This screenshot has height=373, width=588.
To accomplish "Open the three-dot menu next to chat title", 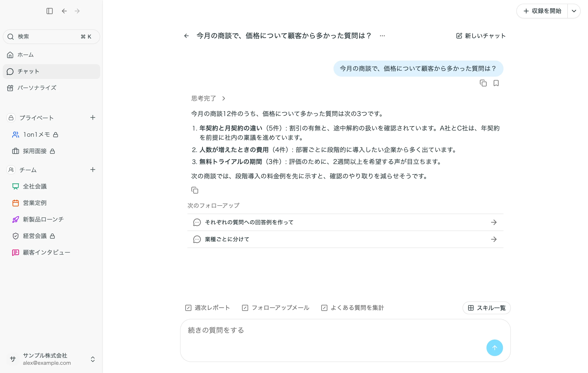I will 382,36.
